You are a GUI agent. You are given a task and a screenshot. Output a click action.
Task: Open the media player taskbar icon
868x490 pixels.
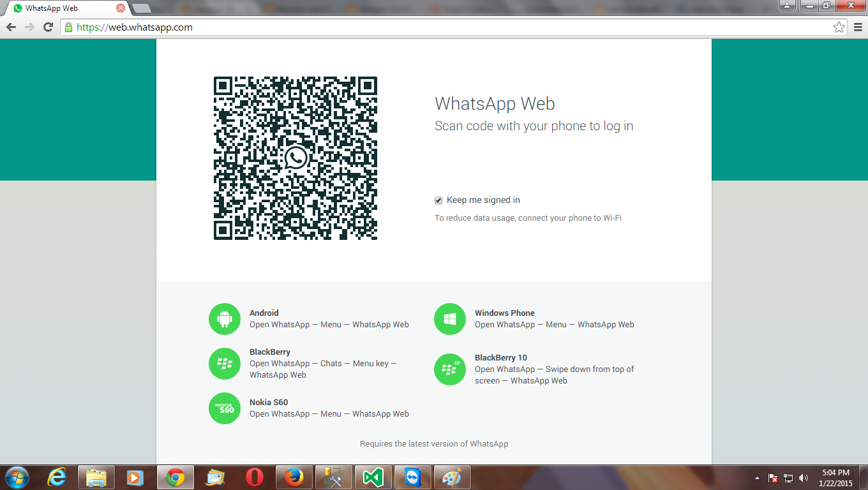134,477
